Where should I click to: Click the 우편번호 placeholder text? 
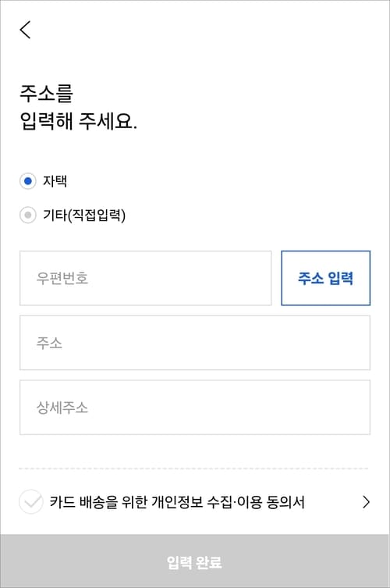click(x=62, y=278)
